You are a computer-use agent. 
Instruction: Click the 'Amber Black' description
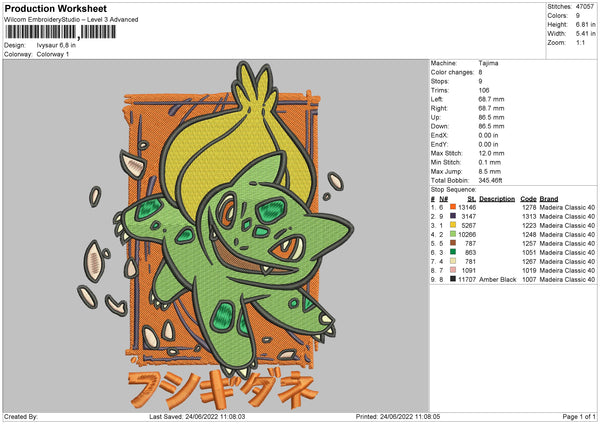498,280
